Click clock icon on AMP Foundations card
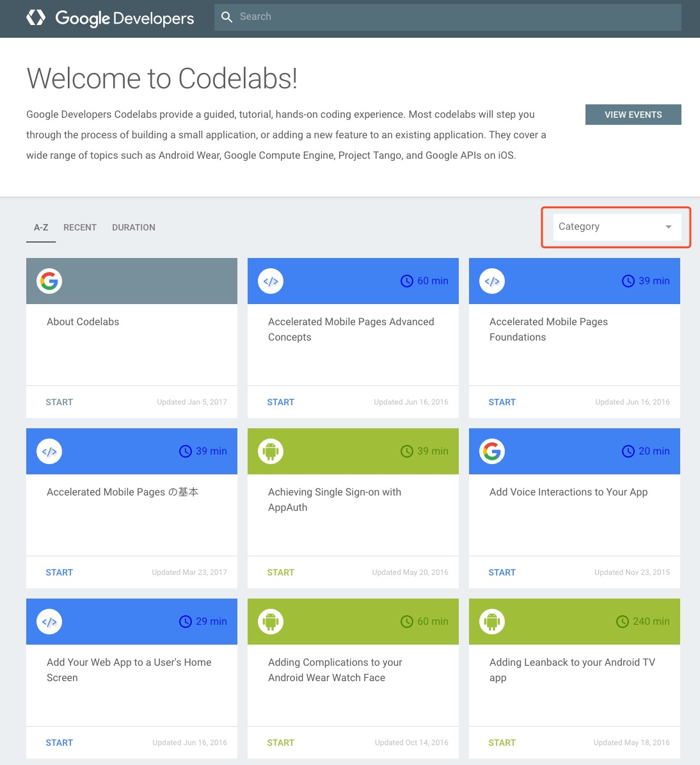Image resolution: width=700 pixels, height=765 pixels. click(x=628, y=281)
